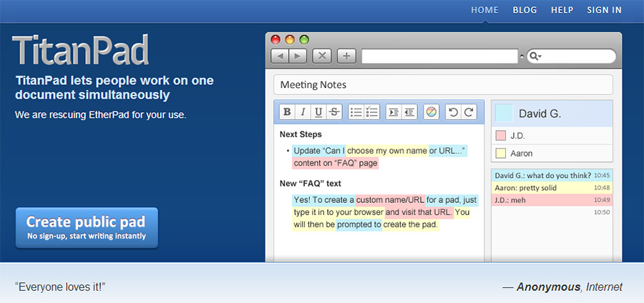
Task: Click the "content on “FAQ” page" text line
Action: [335, 163]
